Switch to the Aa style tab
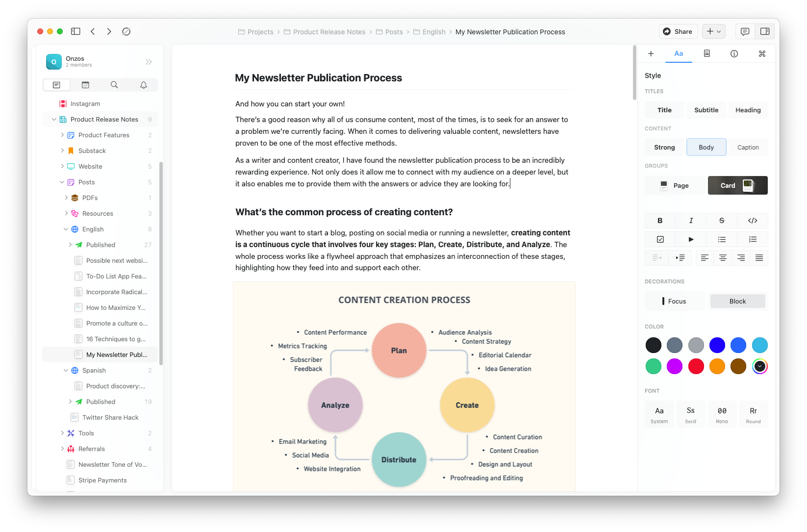 coord(679,53)
